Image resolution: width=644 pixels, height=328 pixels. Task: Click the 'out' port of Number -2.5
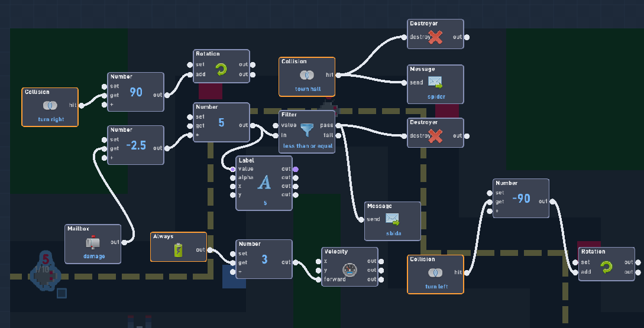tap(167, 148)
